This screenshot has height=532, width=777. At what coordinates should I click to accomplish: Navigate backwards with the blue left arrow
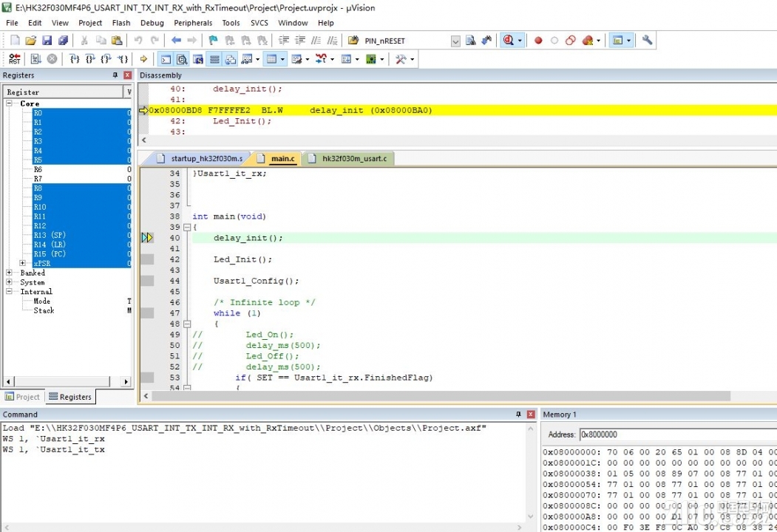click(x=176, y=41)
